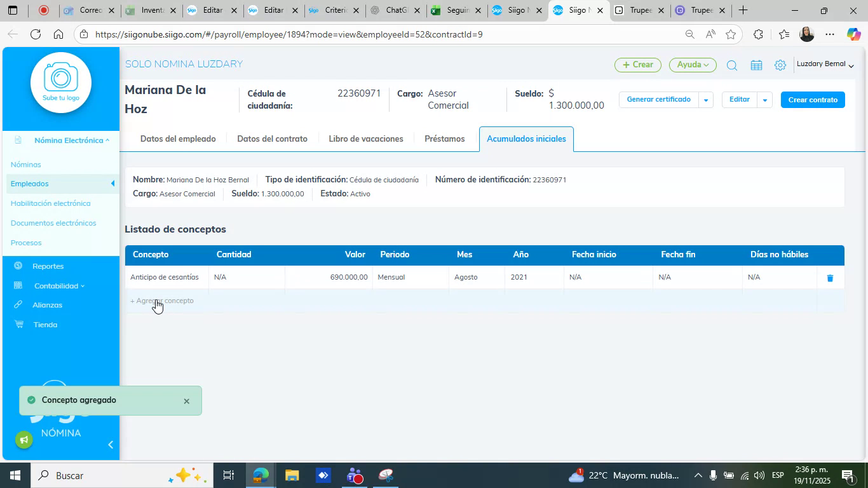Viewport: 868px width, 488px height.
Task: Open the settings gear in header
Action: click(x=780, y=65)
